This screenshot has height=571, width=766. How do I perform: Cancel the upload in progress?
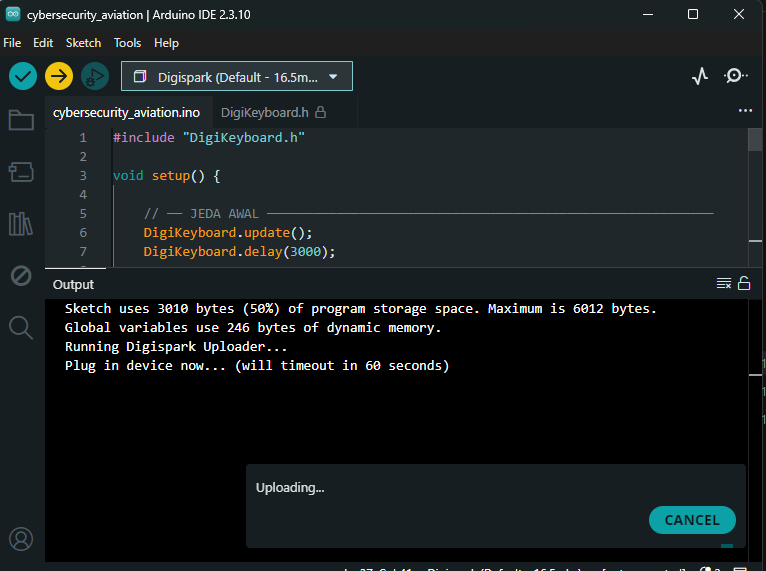pos(692,520)
